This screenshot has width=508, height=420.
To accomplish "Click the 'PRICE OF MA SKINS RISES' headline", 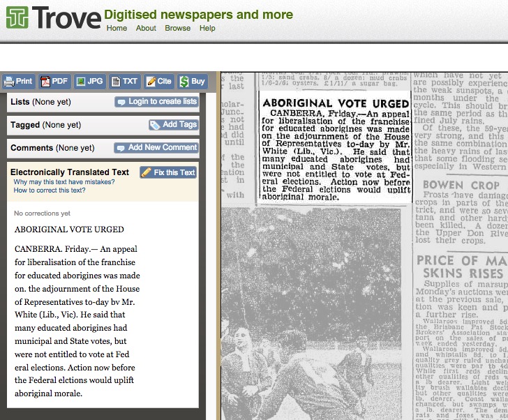I will 462,267.
